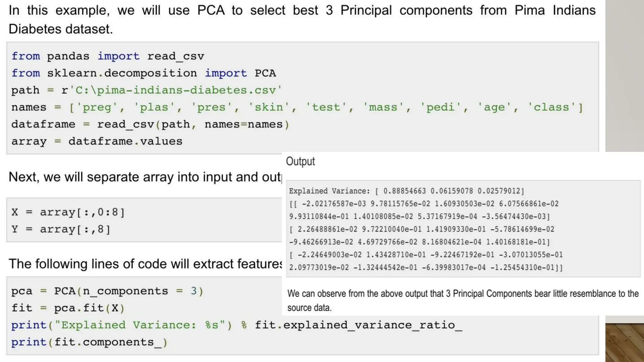Click the pandas read_csv import line
Screen dimensions: 644x362
click(x=108, y=56)
